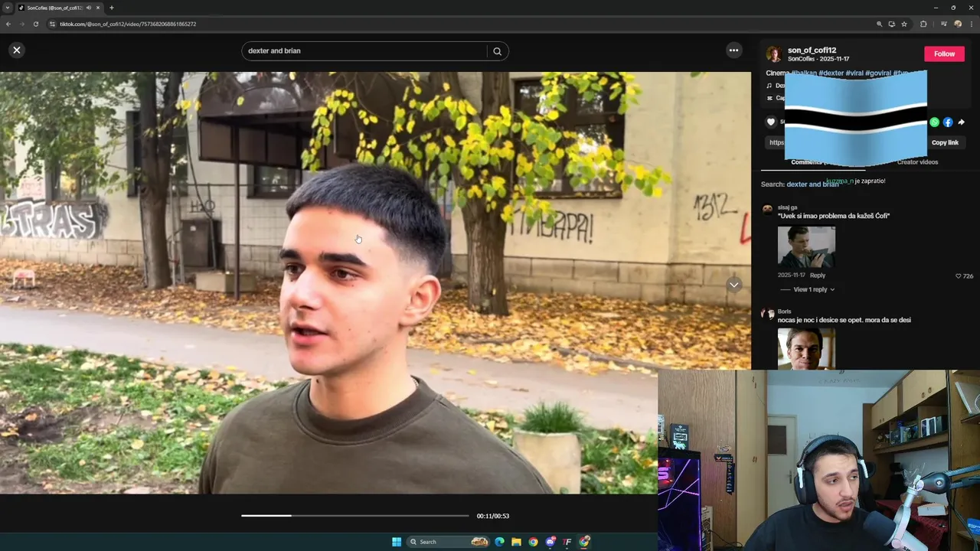Click the 00:11/00:53 time display
This screenshot has height=551, width=980.
click(493, 516)
